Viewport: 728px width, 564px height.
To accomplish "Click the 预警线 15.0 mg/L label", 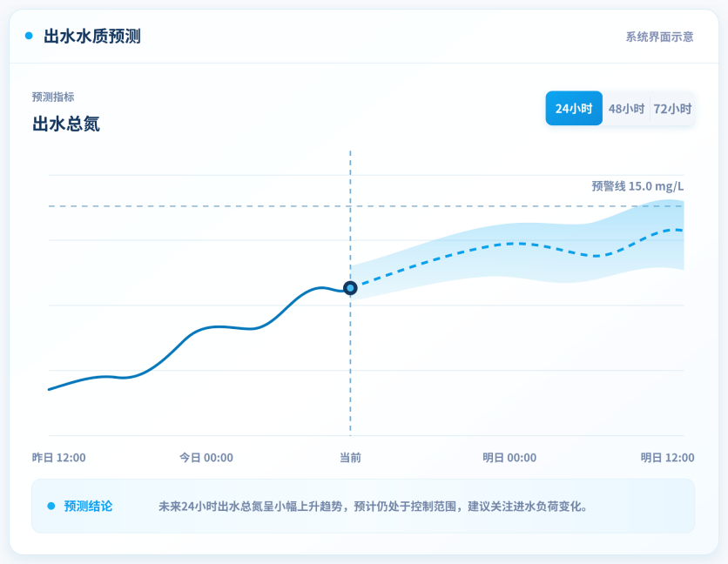I will coord(637,186).
